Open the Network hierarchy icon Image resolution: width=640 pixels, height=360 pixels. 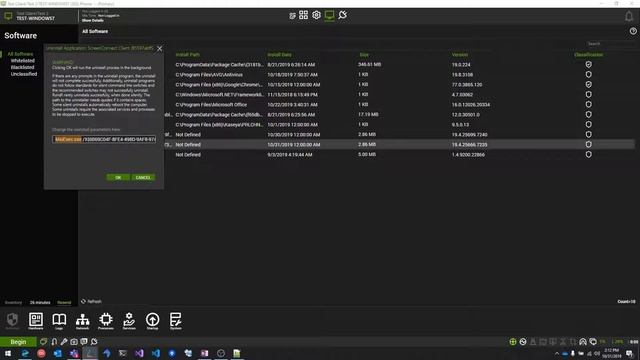coord(82,320)
